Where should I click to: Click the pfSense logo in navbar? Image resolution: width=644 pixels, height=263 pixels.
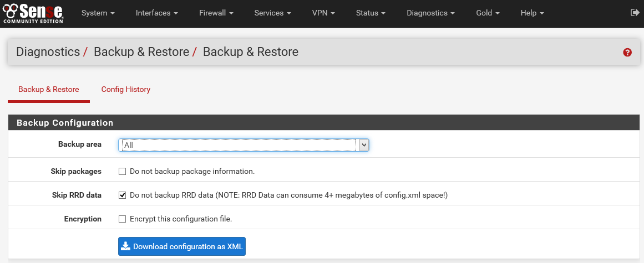coord(33,13)
